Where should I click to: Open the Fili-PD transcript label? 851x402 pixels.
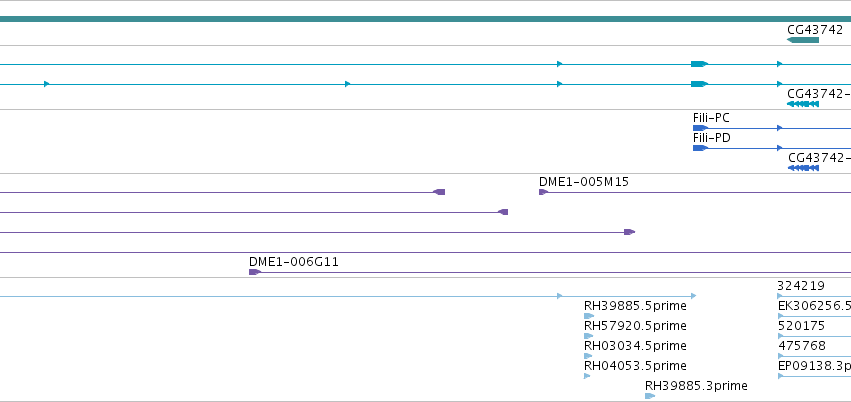coord(712,138)
